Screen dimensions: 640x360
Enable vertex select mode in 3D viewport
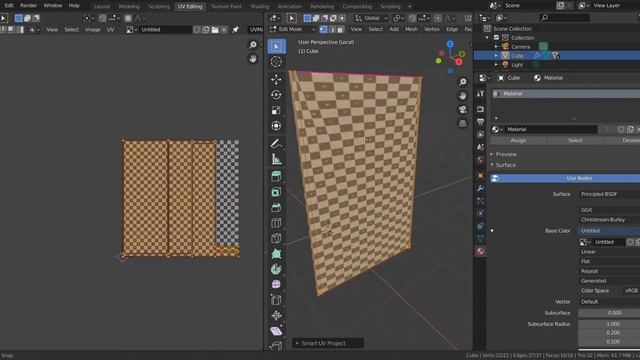point(324,29)
